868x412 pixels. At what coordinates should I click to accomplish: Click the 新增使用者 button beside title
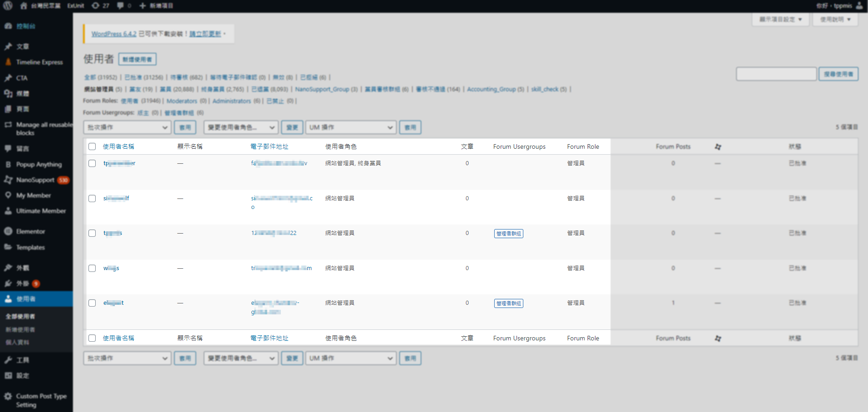(x=137, y=59)
